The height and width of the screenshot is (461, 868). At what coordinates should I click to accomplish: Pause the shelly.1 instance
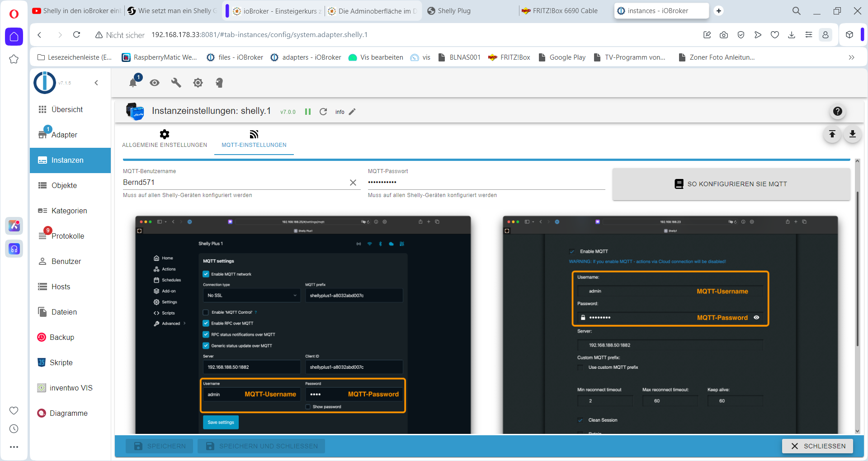pos(308,112)
